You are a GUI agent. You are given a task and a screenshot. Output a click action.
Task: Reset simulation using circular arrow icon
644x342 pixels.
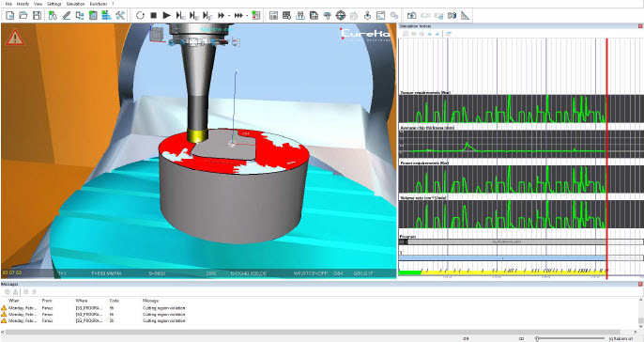click(x=140, y=16)
